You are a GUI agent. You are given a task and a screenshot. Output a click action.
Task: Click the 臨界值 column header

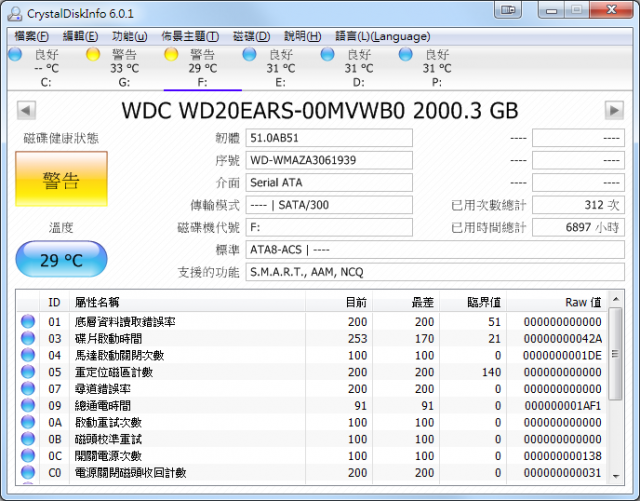point(473,302)
